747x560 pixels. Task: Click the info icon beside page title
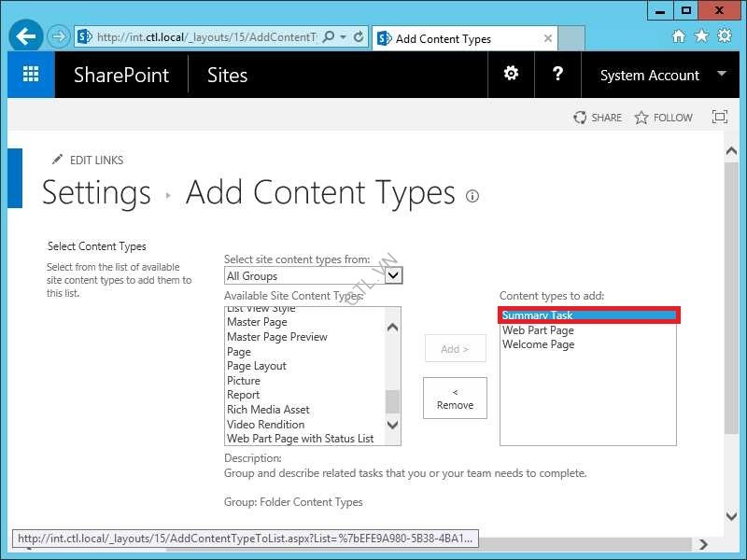tap(472, 196)
